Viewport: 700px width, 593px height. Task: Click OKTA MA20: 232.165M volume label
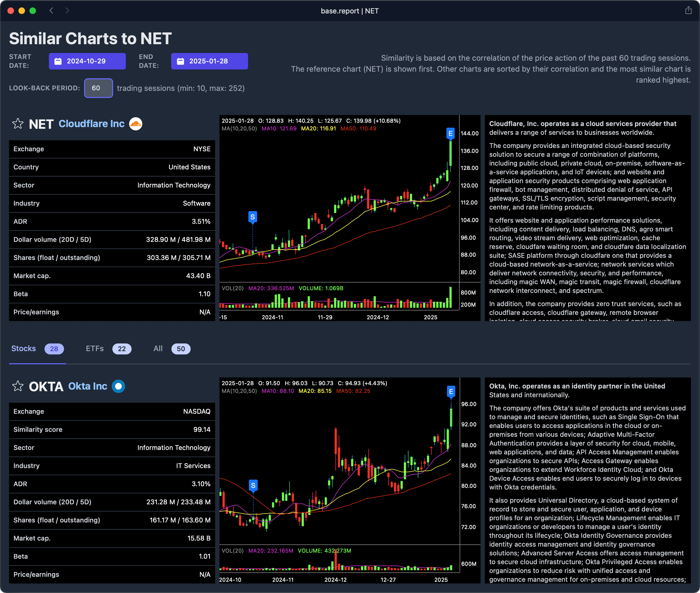271,551
